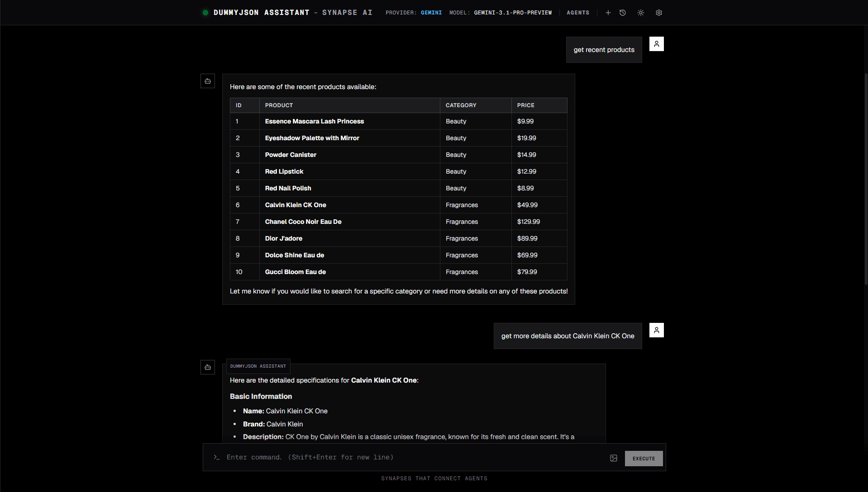Select 'Calvin Klein CK One' in the product table
The height and width of the screenshot is (492, 868).
pos(296,205)
